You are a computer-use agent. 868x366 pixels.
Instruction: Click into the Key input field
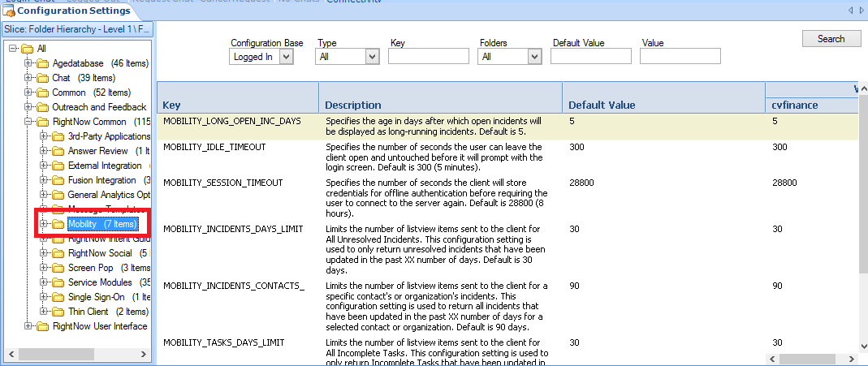pos(428,57)
